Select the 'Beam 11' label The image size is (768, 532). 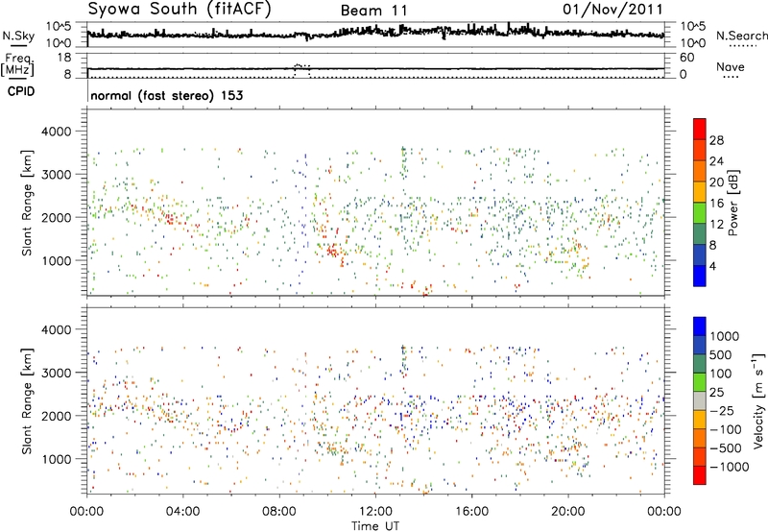tap(373, 11)
